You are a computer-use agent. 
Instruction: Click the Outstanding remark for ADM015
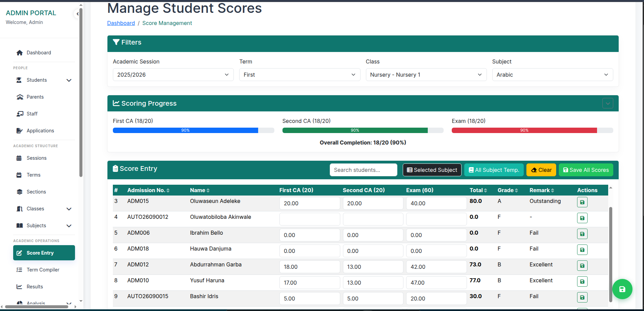click(545, 201)
